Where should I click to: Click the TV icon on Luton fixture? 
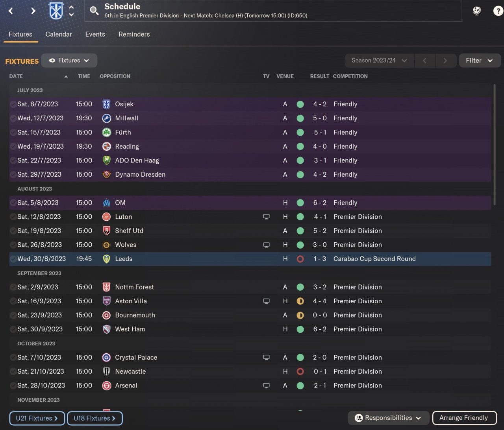click(266, 217)
